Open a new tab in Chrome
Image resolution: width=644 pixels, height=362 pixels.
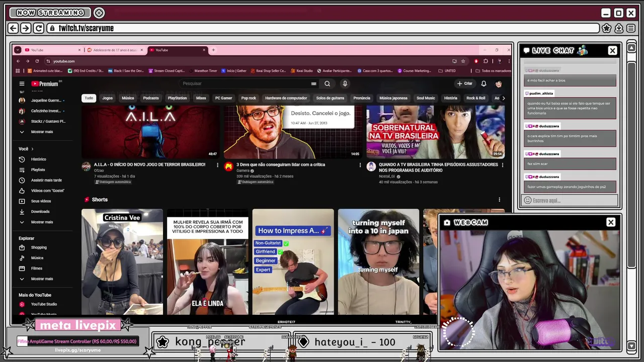pyautogui.click(x=213, y=50)
